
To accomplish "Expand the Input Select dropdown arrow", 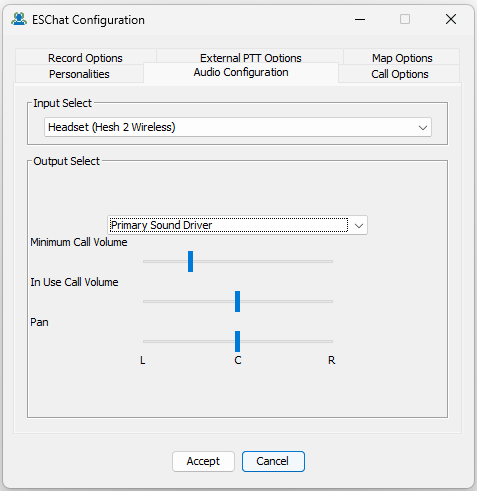I will (x=423, y=127).
